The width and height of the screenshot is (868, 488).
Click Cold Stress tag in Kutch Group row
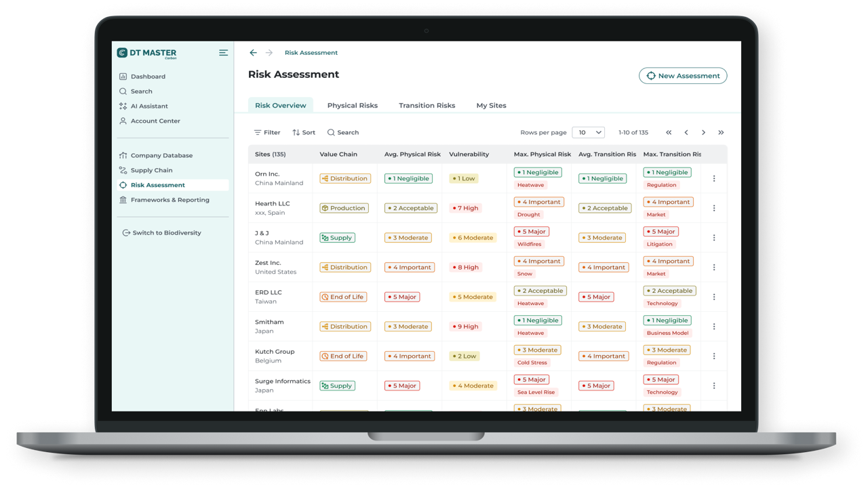[x=532, y=363]
